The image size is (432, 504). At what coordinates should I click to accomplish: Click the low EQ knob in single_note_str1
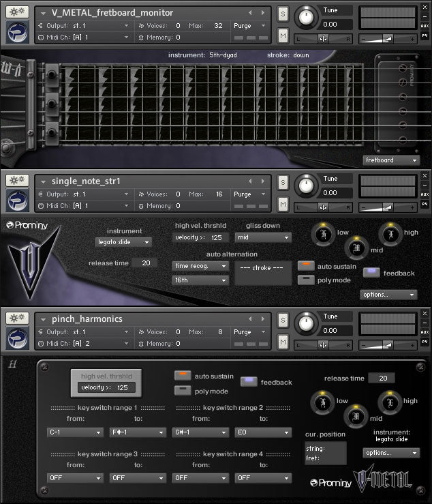point(322,234)
